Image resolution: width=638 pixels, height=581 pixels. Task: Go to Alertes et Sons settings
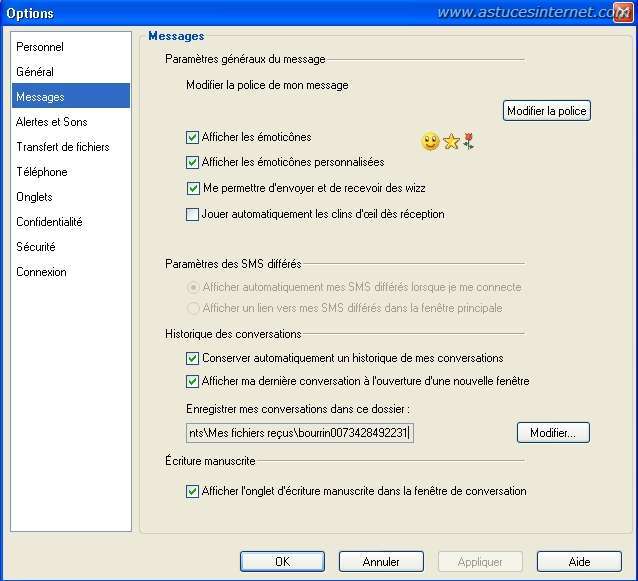(x=51, y=122)
